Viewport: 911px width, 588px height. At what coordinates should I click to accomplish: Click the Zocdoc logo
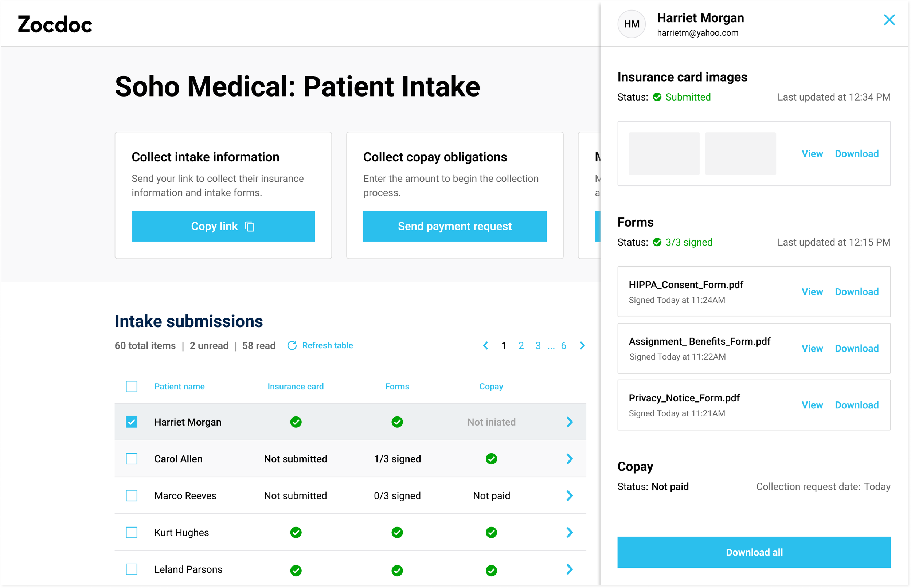[55, 25]
